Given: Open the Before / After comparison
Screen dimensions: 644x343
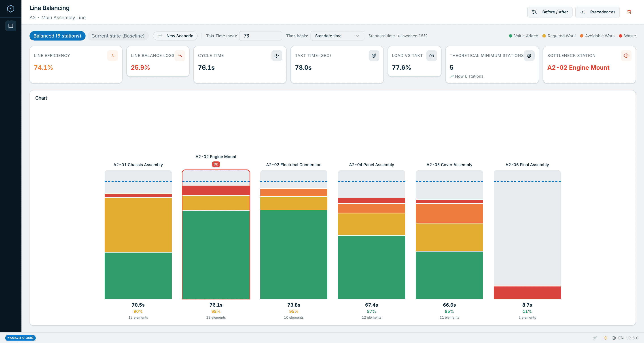Looking at the screenshot, I should coord(550,12).
